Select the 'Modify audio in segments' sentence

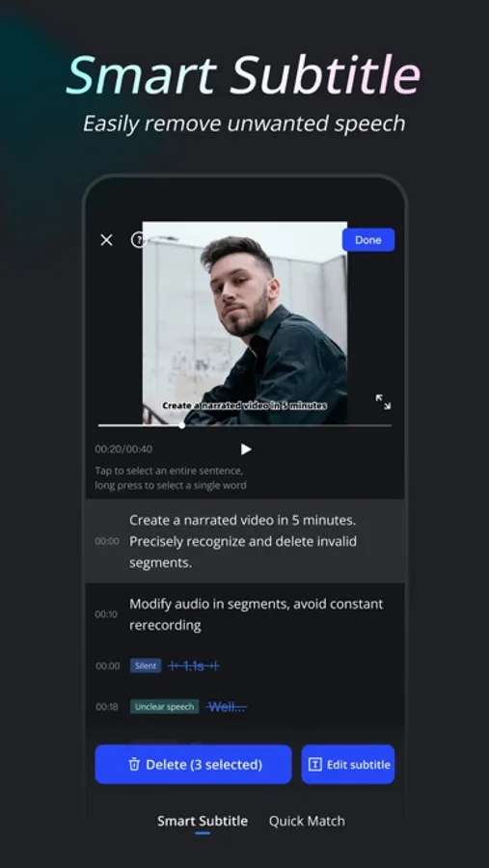point(245,614)
